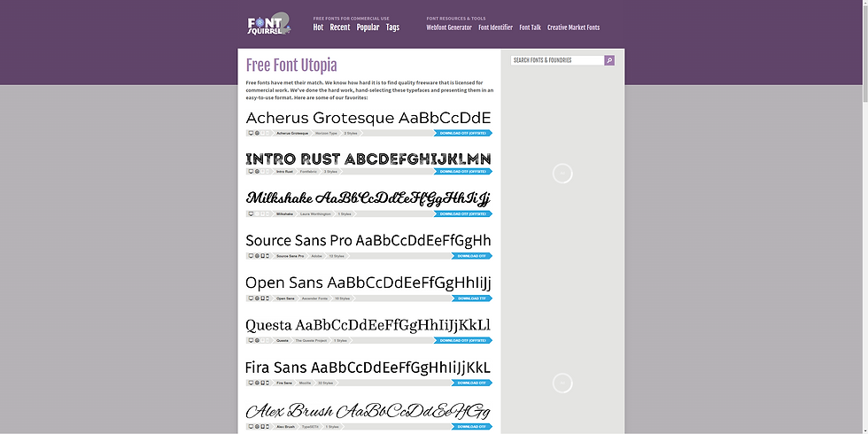Download OTF for Source Sans Pro

click(x=471, y=256)
